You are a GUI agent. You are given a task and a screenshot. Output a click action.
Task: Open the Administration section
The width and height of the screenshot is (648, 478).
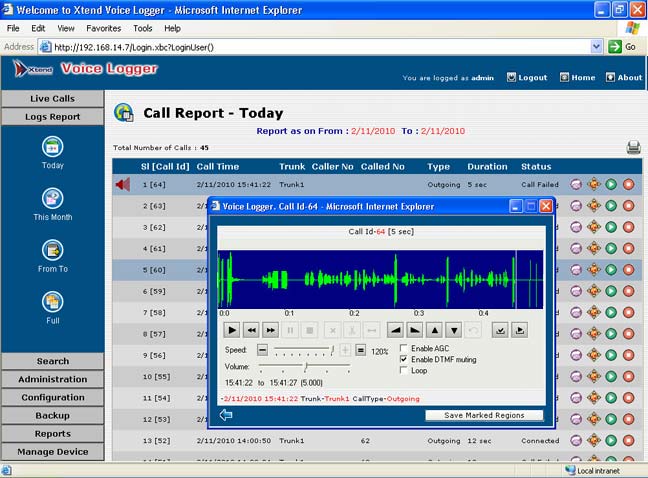(x=52, y=379)
